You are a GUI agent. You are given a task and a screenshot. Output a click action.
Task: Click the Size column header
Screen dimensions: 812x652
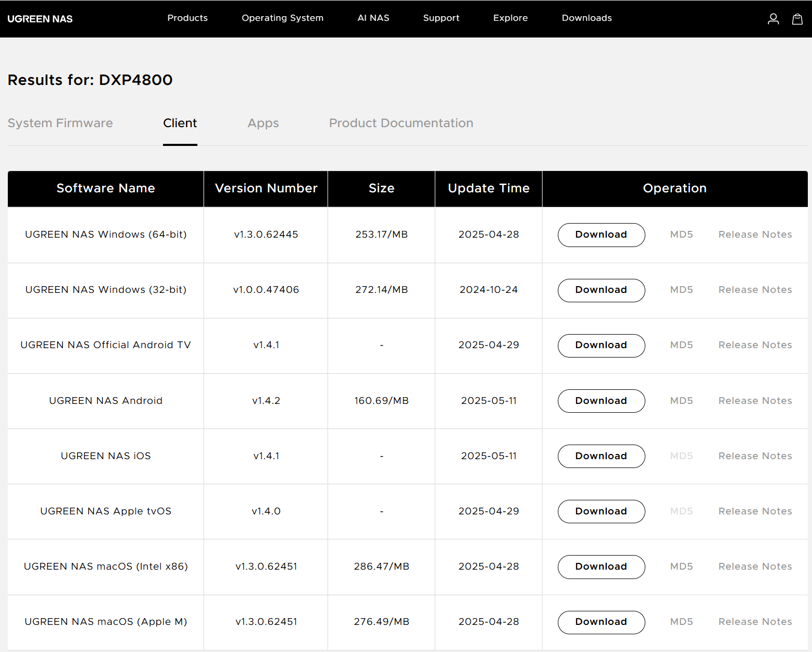(382, 188)
